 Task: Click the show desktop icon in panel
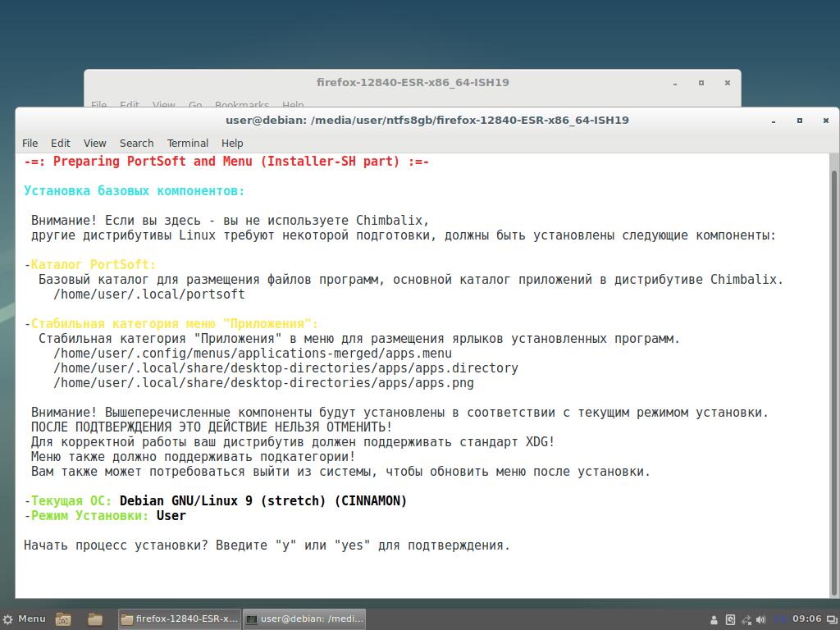pos(832,620)
